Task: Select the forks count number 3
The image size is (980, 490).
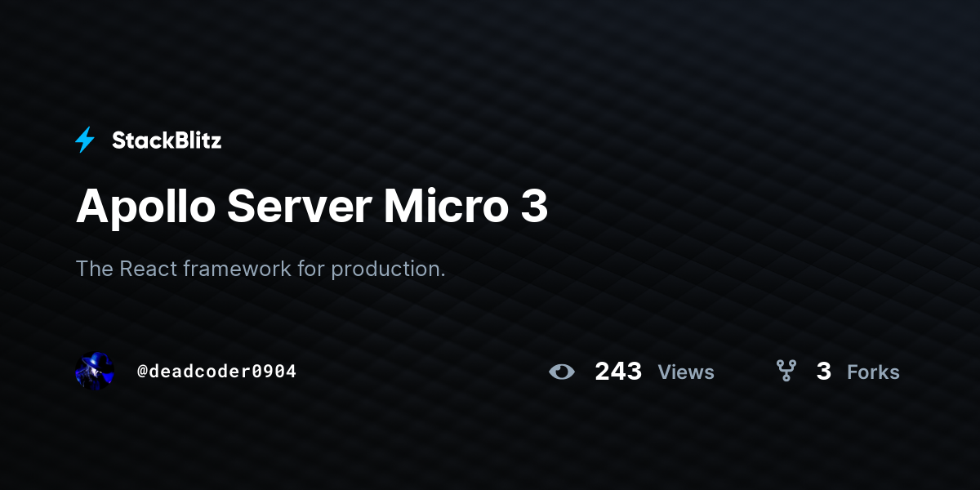Action: click(824, 372)
